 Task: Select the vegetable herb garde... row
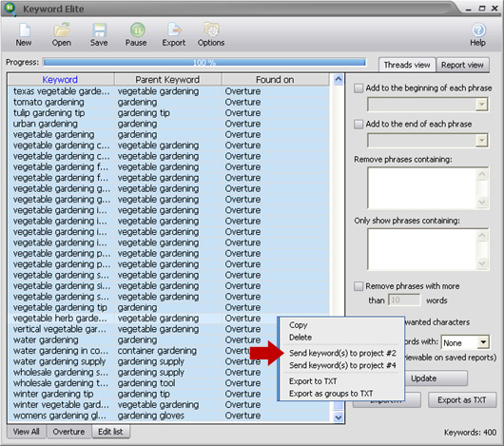168,319
